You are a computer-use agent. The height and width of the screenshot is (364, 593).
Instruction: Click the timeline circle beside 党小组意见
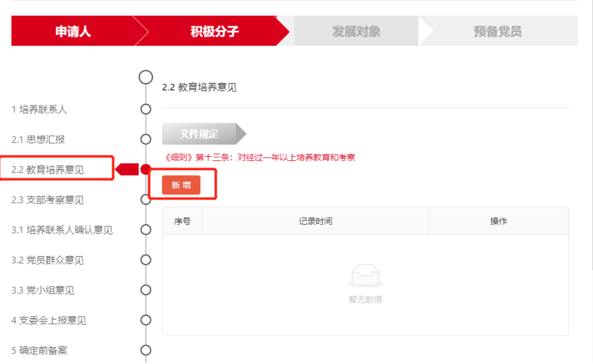click(x=146, y=290)
